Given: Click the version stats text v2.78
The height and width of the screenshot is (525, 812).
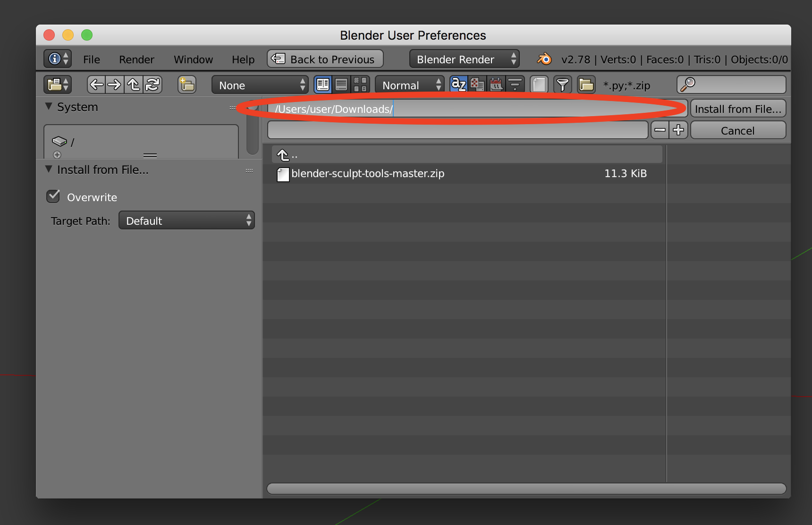Looking at the screenshot, I should click(675, 59).
